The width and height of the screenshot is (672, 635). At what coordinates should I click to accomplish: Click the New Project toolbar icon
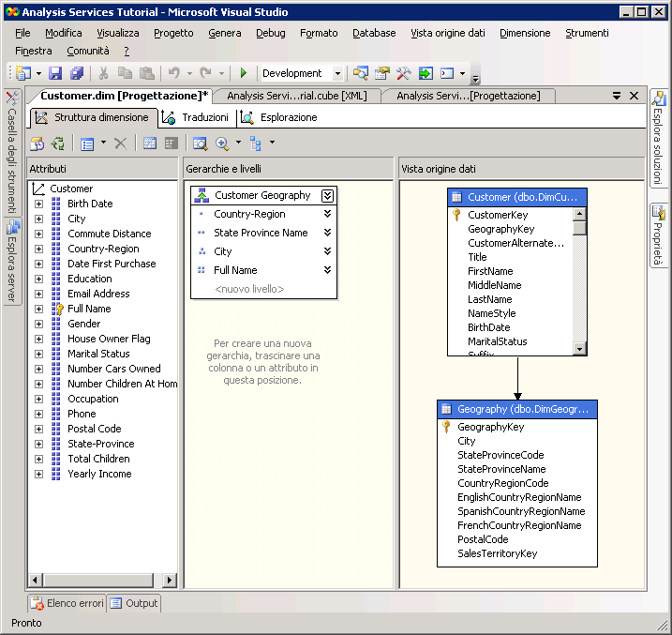click(x=23, y=73)
